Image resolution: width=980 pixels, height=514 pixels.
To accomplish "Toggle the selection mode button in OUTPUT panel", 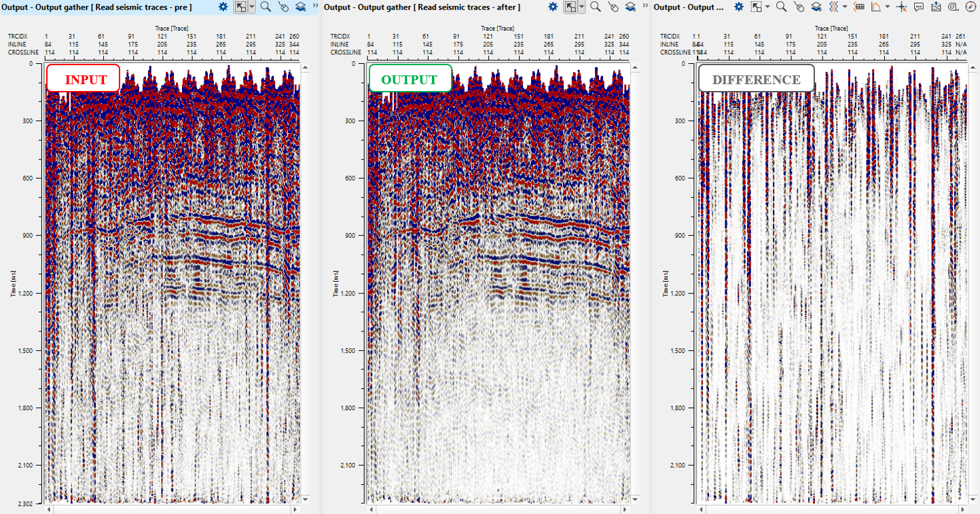I will click(570, 7).
